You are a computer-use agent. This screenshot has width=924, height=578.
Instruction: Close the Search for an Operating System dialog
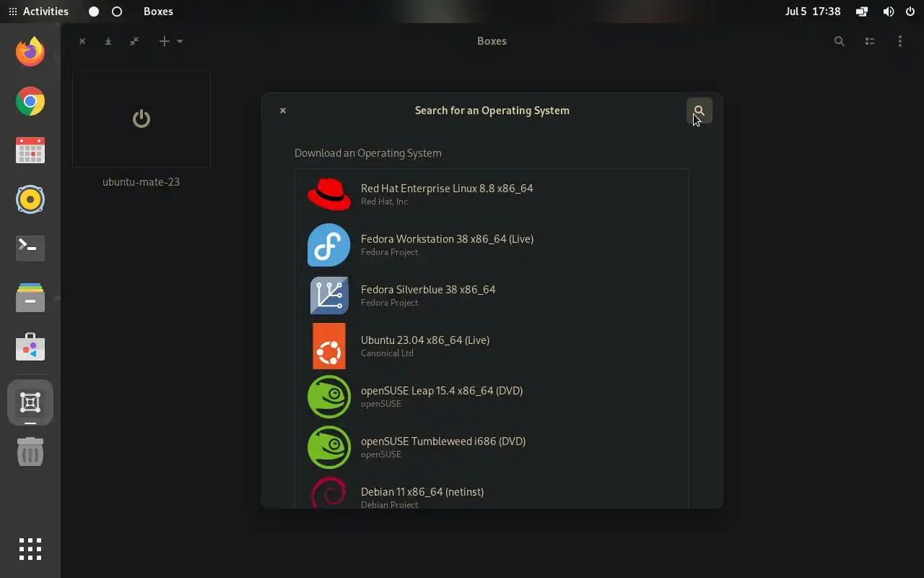click(283, 111)
